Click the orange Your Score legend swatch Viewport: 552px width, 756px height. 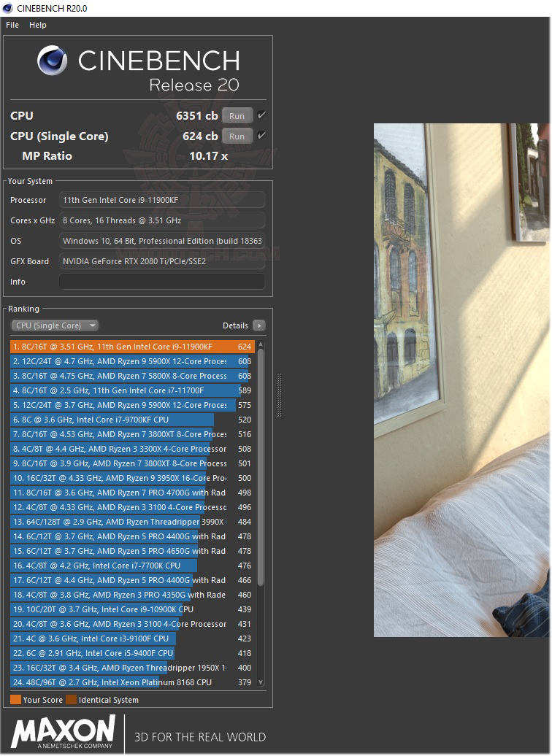coord(15,700)
